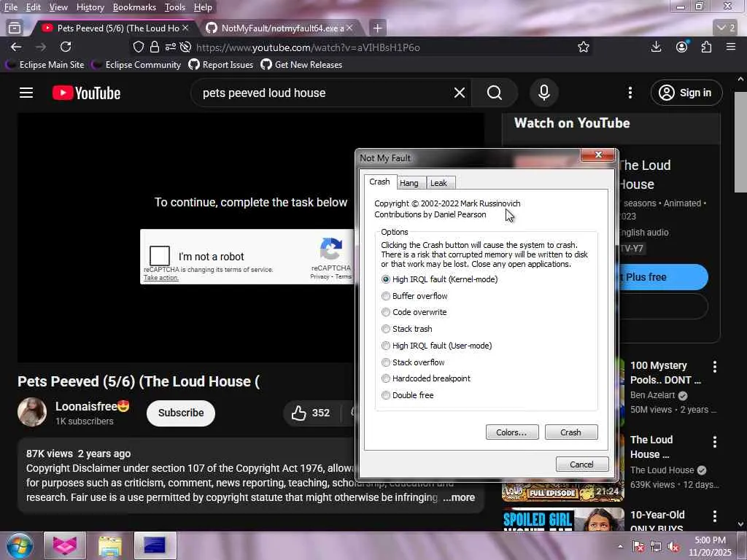Image resolution: width=747 pixels, height=560 pixels.
Task: Open options for 100 Mystery Pools video
Action: click(x=714, y=366)
